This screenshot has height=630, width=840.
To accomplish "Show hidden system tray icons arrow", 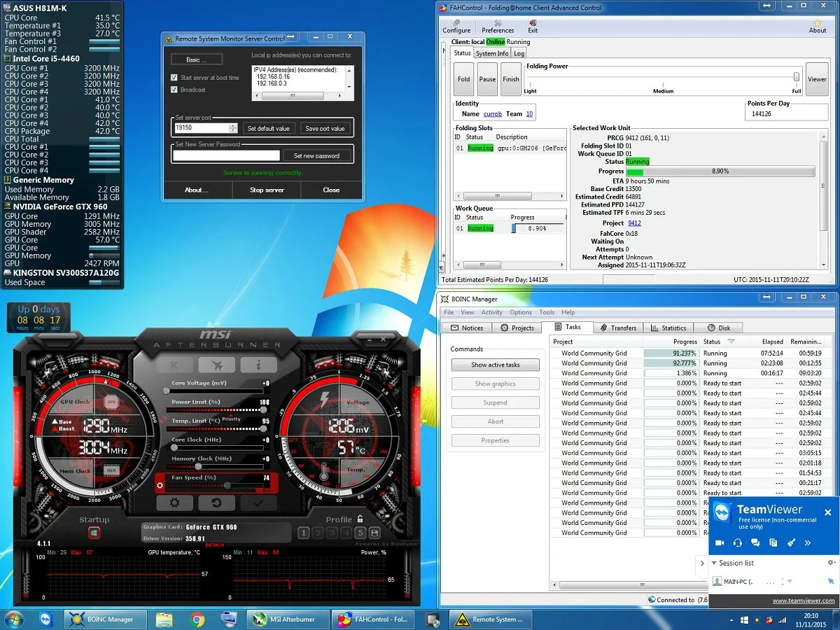I will 732,620.
